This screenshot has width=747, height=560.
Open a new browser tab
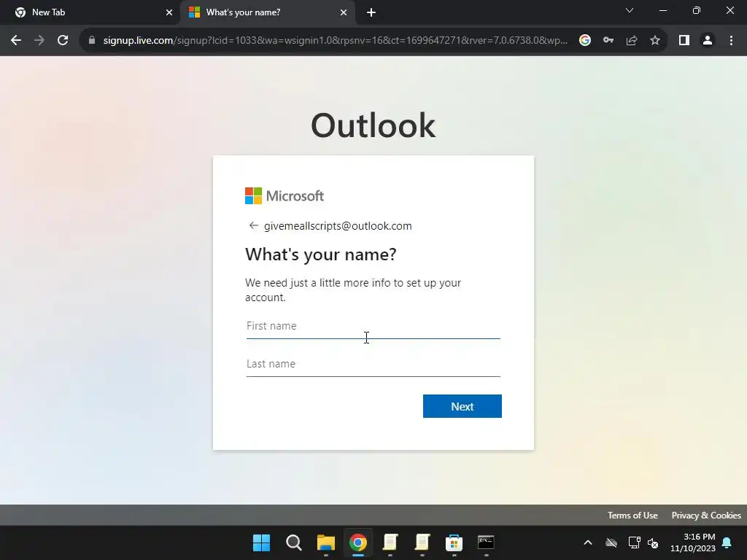click(x=371, y=12)
